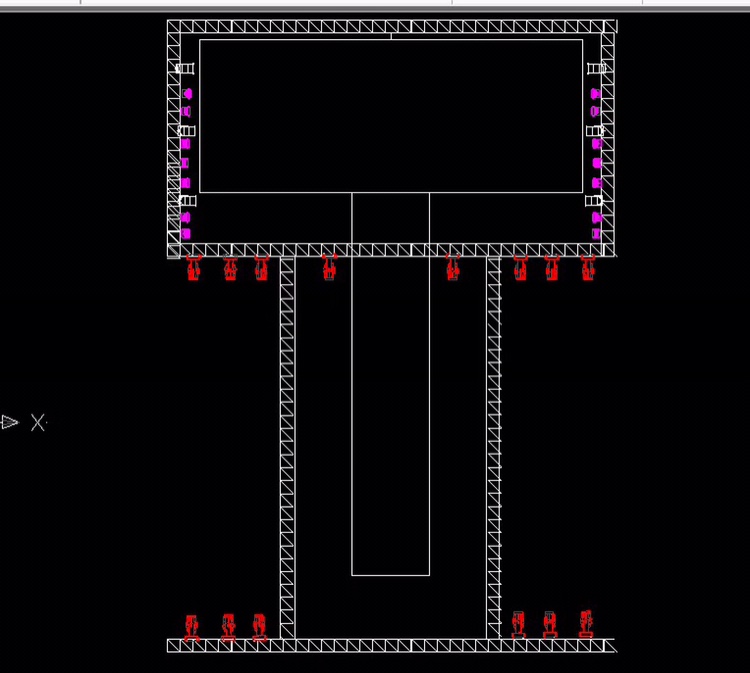Pick the topmost white bracket on the right side
This screenshot has width=750, height=673.
click(x=596, y=68)
